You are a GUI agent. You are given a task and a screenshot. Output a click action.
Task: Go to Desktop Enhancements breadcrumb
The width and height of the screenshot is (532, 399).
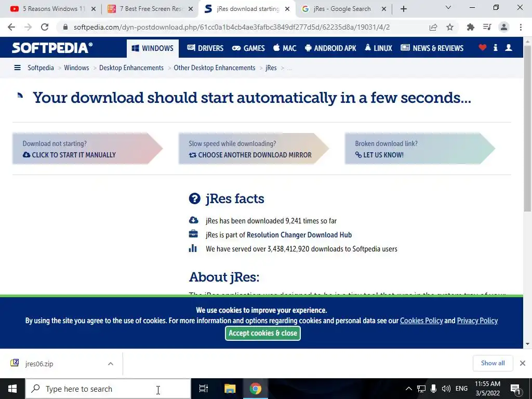(131, 68)
